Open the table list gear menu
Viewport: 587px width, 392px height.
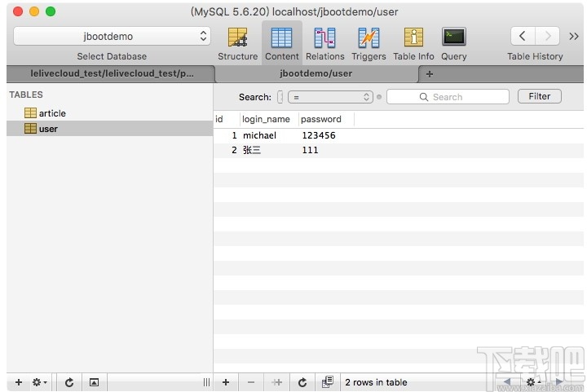coord(39,382)
